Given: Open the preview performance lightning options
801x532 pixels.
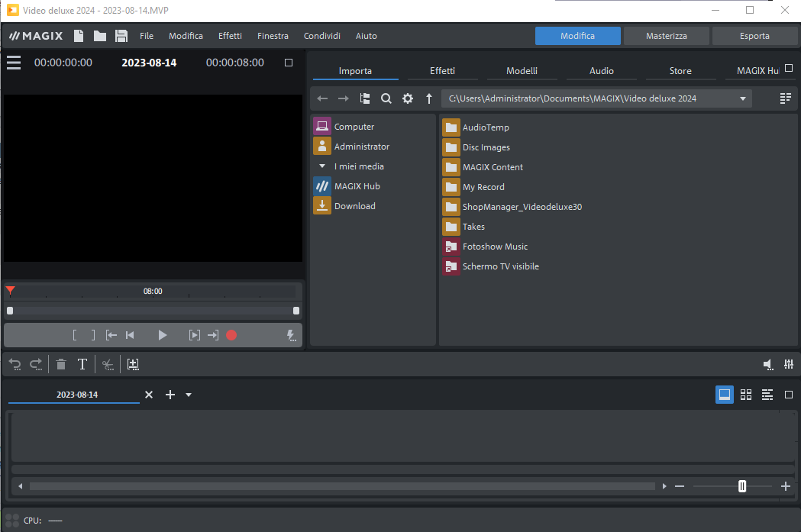Looking at the screenshot, I should (291, 335).
